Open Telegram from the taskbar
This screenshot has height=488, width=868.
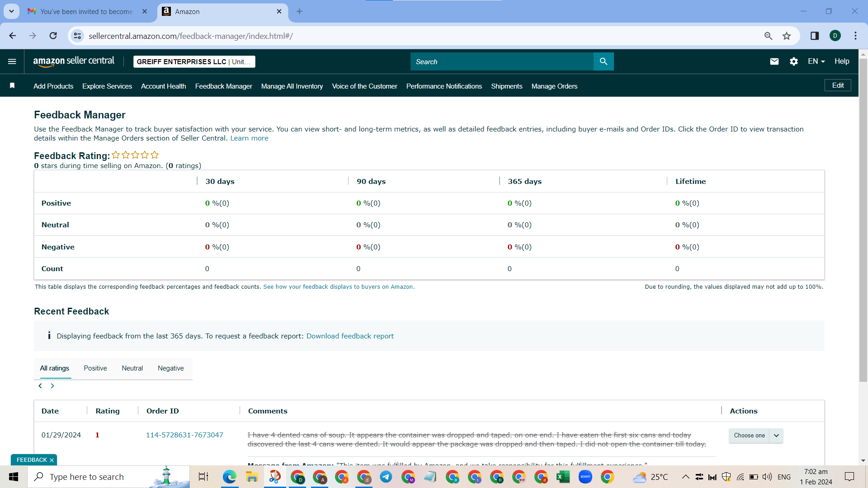(386, 477)
